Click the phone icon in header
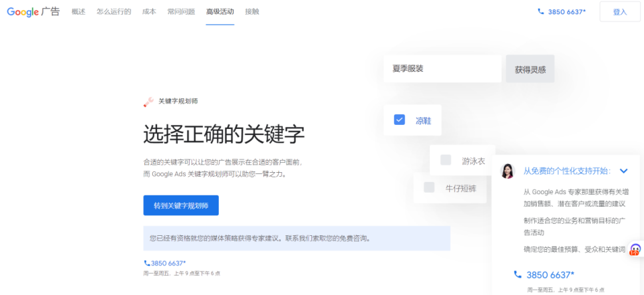The height and width of the screenshot is (295, 644). [540, 12]
